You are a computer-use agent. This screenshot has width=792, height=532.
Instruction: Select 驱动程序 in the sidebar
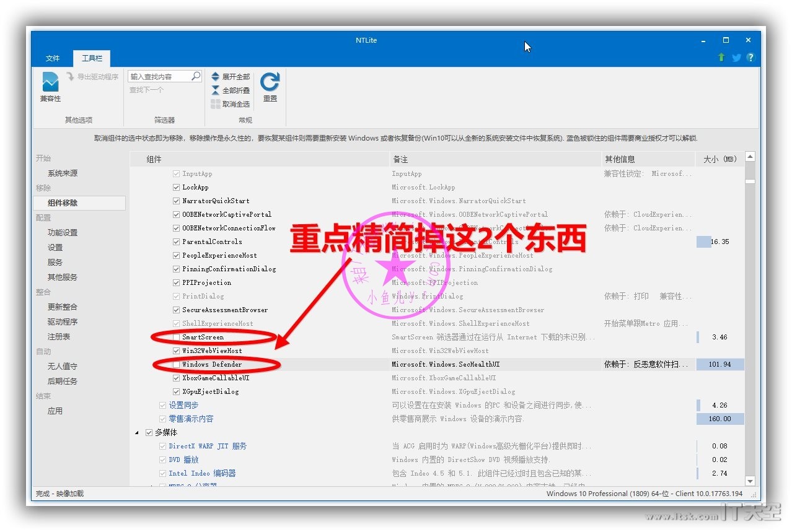pos(63,322)
